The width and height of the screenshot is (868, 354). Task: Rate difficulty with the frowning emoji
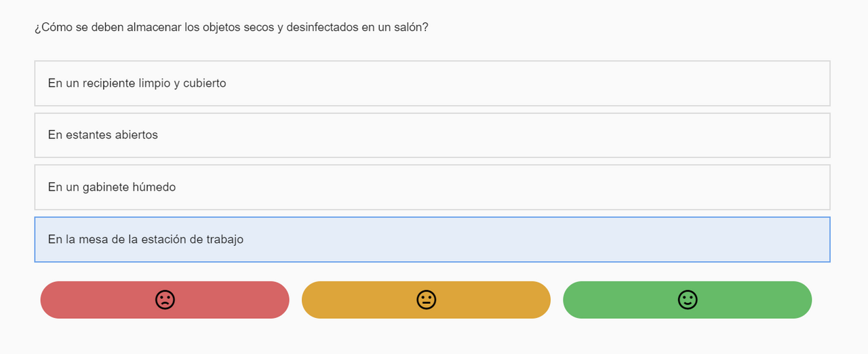165,300
